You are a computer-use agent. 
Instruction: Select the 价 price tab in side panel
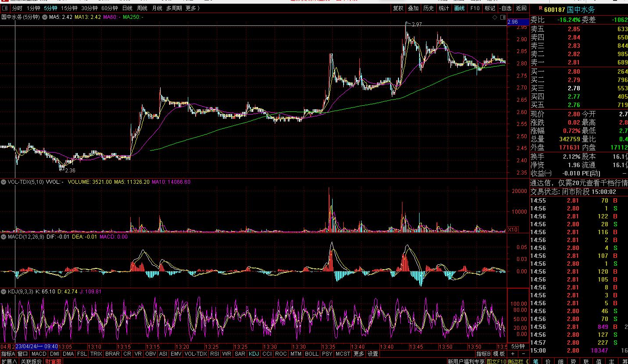click(x=548, y=361)
